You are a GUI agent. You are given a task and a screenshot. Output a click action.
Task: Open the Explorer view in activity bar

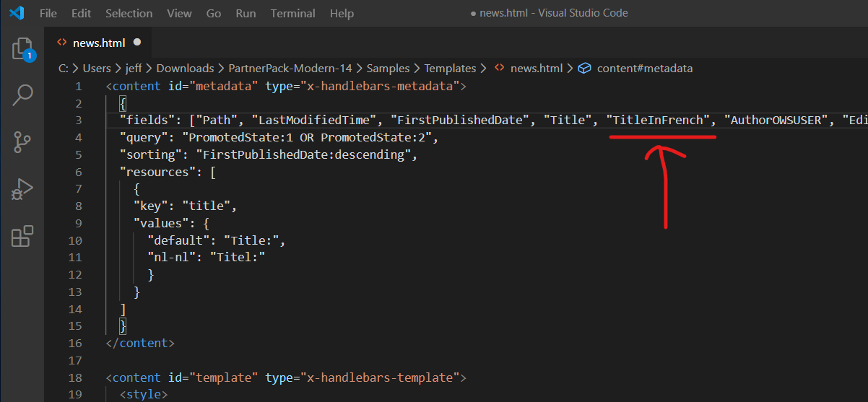point(23,49)
